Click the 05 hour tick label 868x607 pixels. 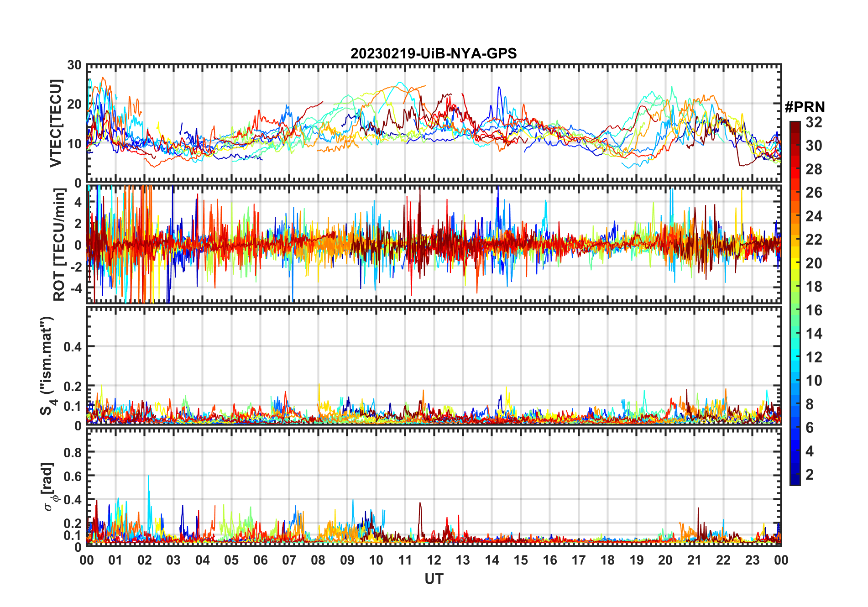tap(231, 560)
